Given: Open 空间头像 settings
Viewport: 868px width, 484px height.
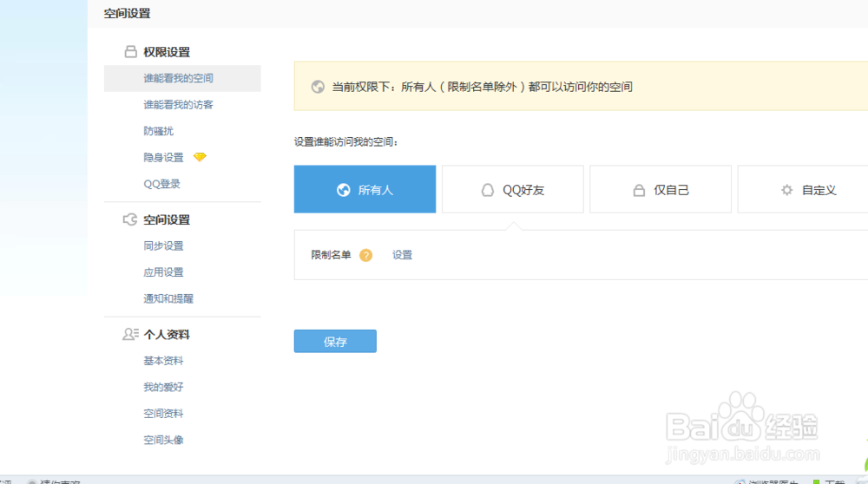Looking at the screenshot, I should pos(163,441).
